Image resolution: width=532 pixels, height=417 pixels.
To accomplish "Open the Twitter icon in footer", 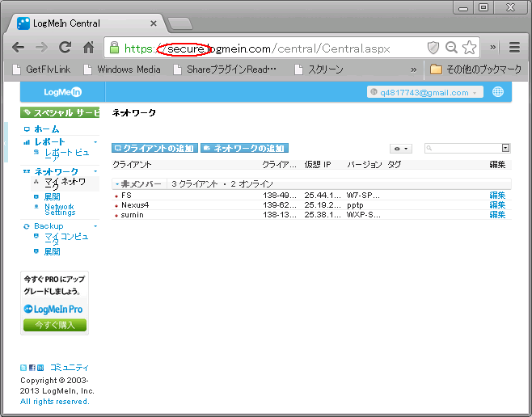I will pyautogui.click(x=23, y=368).
